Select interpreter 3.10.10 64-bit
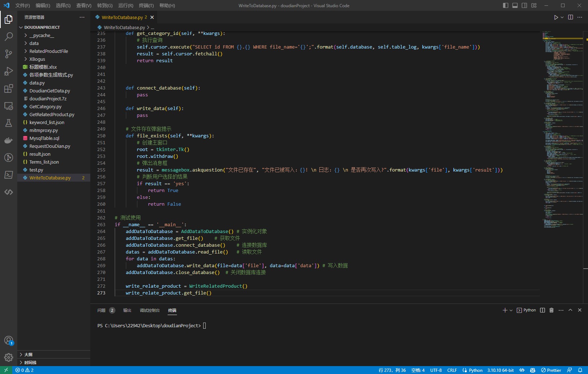Image resolution: width=588 pixels, height=374 pixels. click(501, 370)
